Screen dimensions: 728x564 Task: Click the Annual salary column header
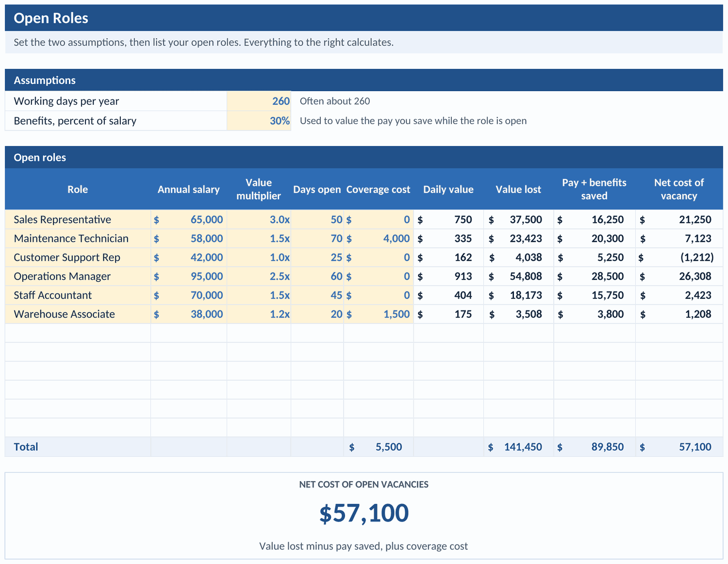point(189,189)
